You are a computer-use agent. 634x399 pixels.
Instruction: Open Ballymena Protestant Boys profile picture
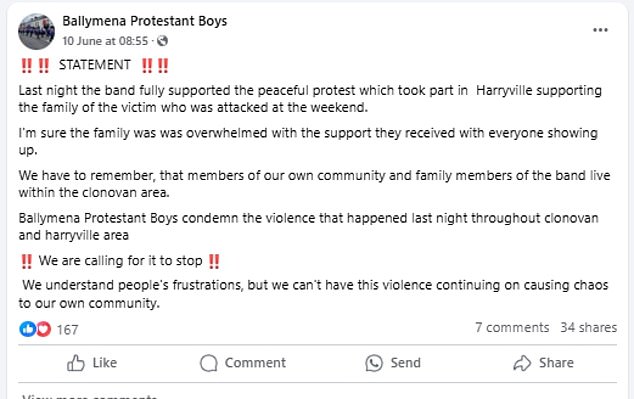36,32
